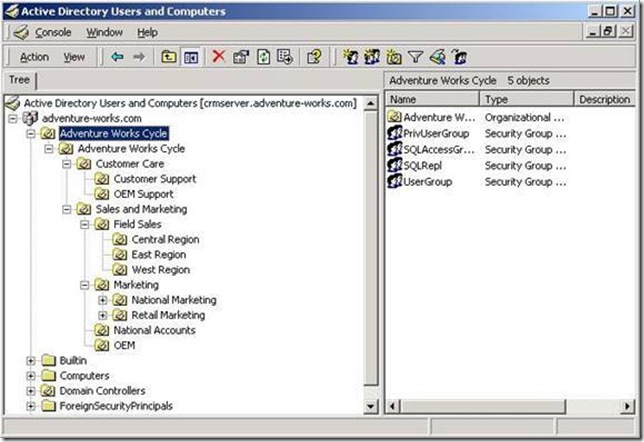The image size is (644, 442).
Task: Select the Tree tab
Action: 19,80
